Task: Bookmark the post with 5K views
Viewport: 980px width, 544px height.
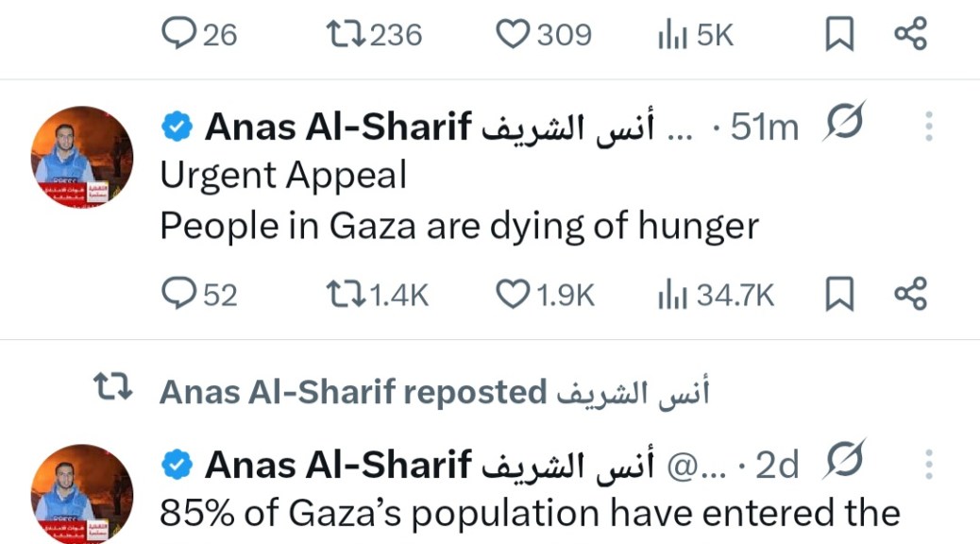Action: coord(839,35)
